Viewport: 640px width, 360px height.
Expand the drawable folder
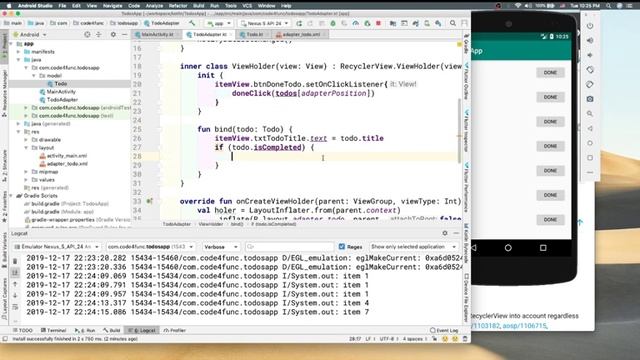27,140
